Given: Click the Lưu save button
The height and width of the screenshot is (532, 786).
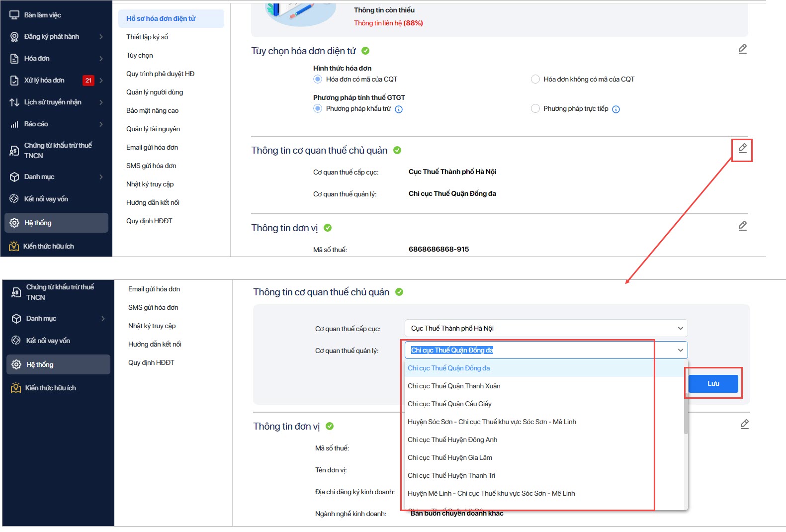Looking at the screenshot, I should 713,383.
